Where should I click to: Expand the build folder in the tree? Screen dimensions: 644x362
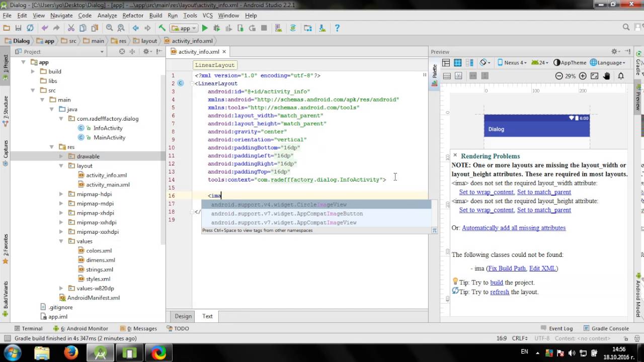pos(33,71)
